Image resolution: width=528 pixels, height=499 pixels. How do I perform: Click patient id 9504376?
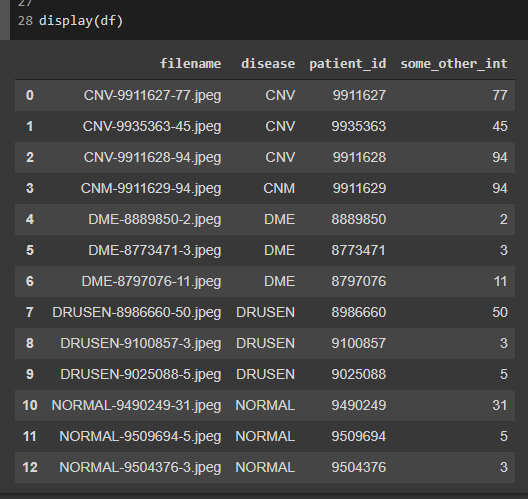(x=359, y=467)
